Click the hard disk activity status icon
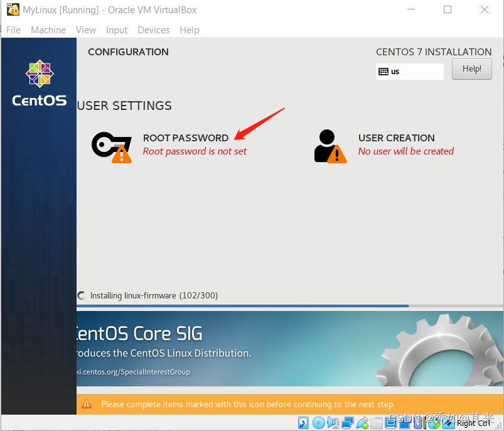Image resolution: width=504 pixels, height=431 pixels. [x=303, y=423]
